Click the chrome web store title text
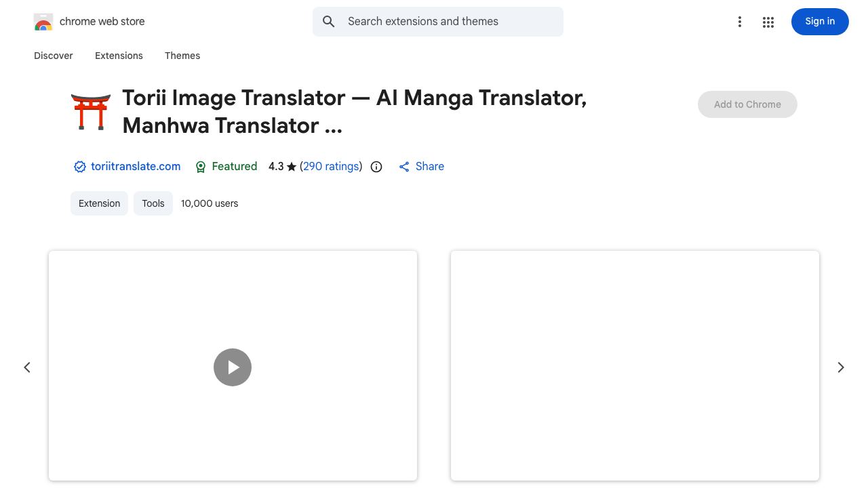 [x=102, y=22]
